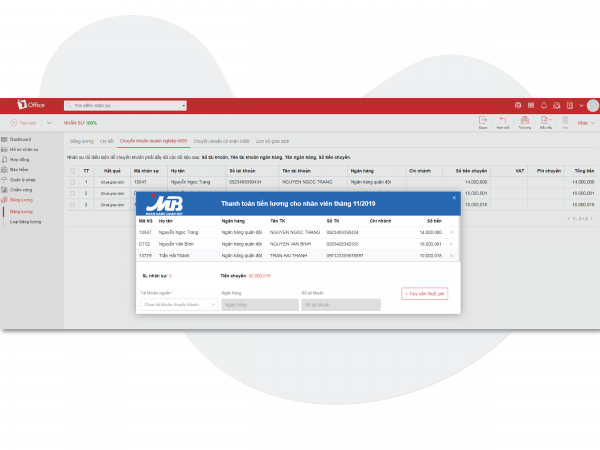Switch to Chuyển khoản cá nhân MBB tab
Viewport: 600px width, 450px height.
click(x=221, y=141)
